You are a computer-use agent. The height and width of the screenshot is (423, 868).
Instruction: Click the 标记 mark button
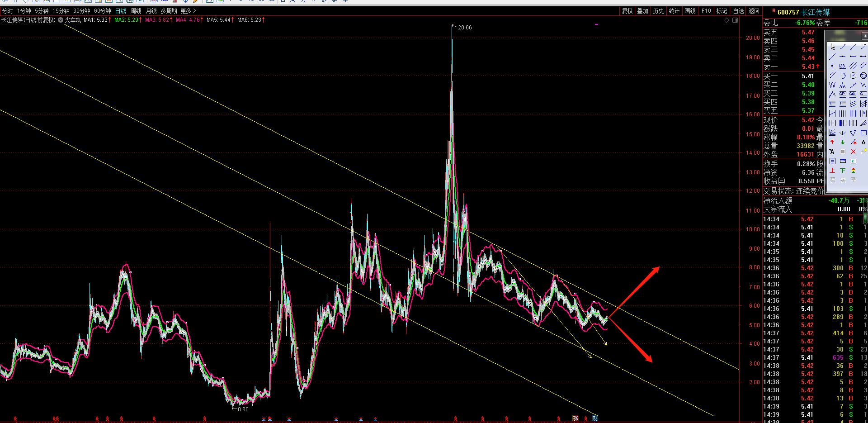point(722,11)
